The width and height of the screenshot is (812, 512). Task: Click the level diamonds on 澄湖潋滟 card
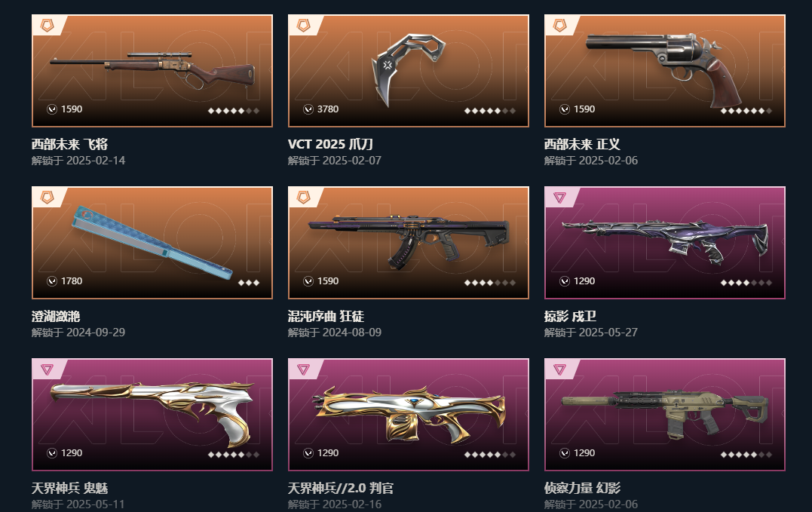(249, 283)
